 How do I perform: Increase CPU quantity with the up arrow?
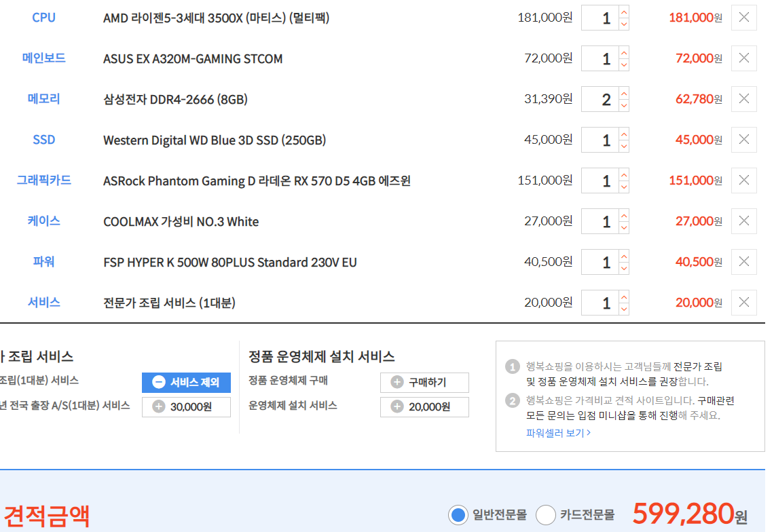[624, 12]
